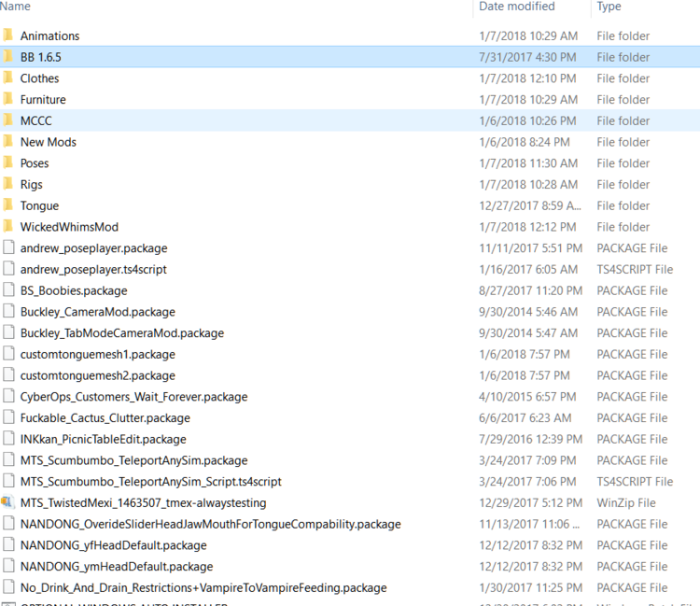This screenshot has width=700, height=606.
Task: Click the WinZip File type cell
Action: click(626, 503)
